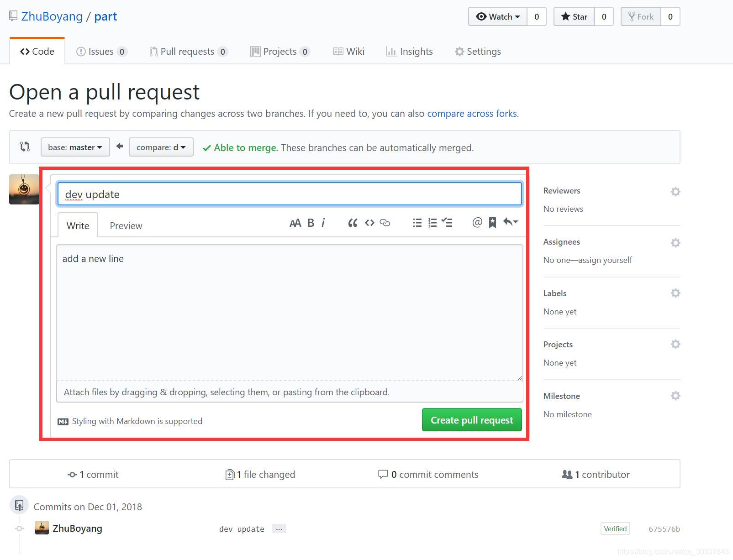Open the 1 file changed tab

tap(260, 474)
